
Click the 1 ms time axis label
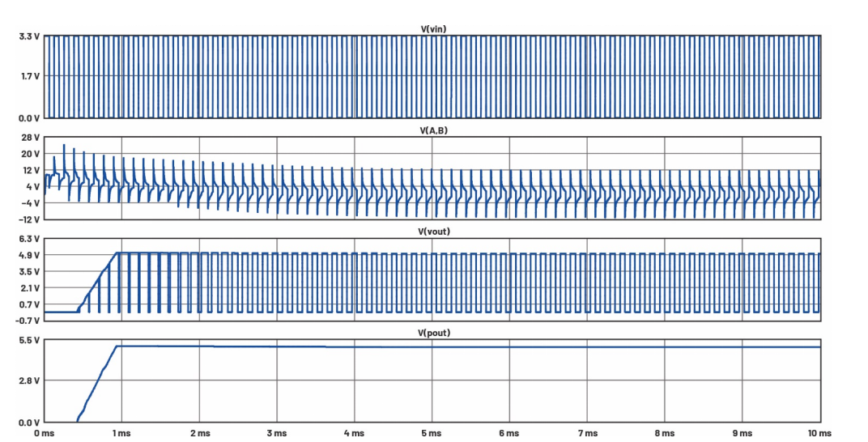pos(121,434)
